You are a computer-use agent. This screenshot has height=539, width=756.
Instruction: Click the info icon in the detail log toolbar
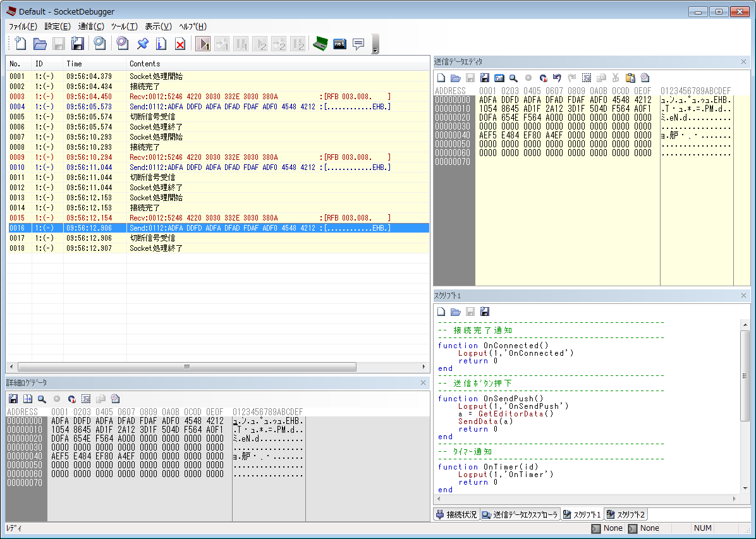point(72,399)
